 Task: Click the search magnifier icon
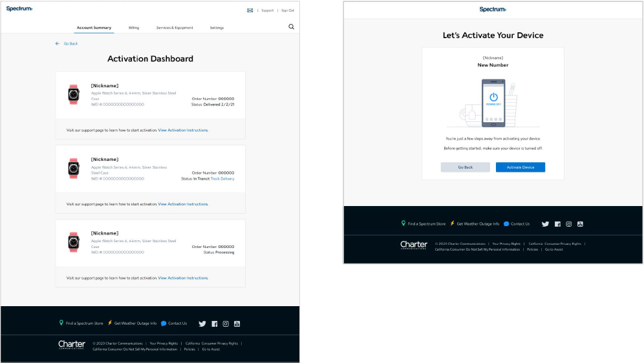pos(291,26)
